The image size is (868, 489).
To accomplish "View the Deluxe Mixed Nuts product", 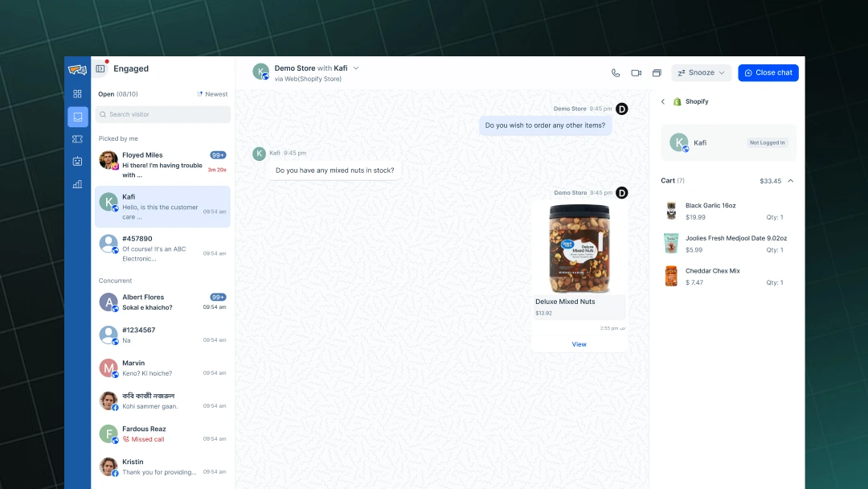I will pos(579,343).
